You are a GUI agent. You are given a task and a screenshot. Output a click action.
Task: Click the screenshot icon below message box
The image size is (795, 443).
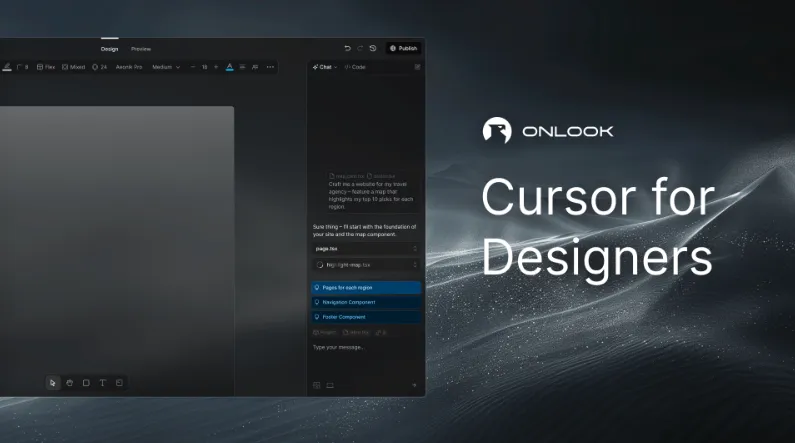[x=330, y=386]
